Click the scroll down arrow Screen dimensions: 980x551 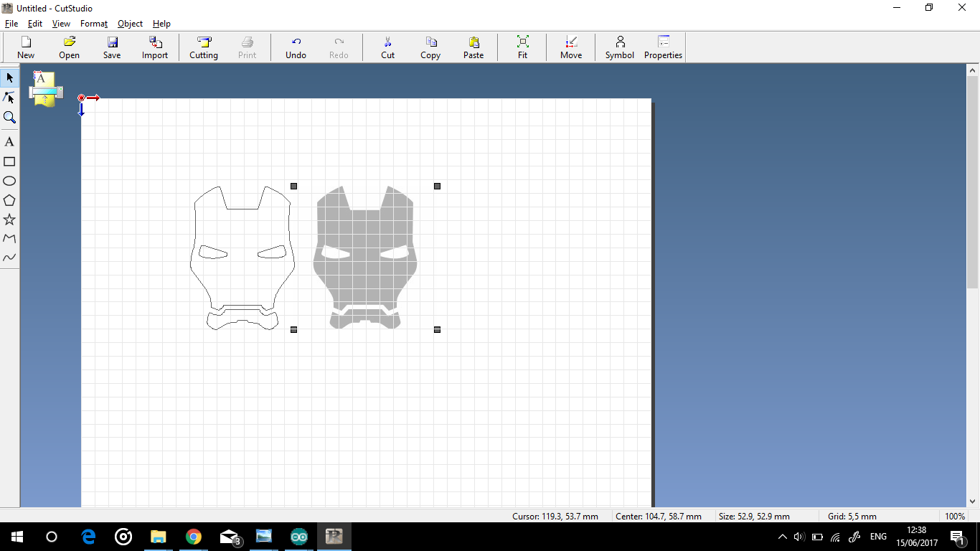tap(973, 501)
